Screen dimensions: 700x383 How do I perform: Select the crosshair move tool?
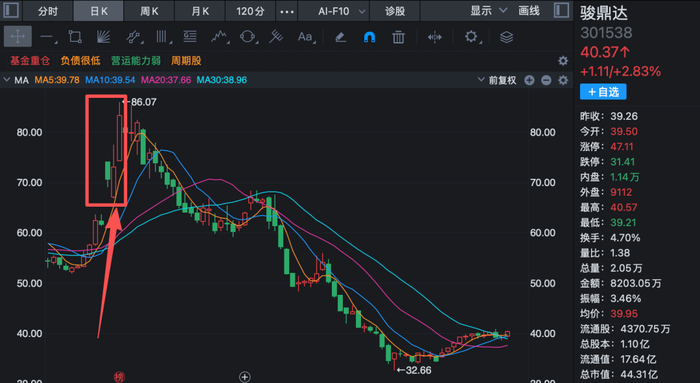pos(18,37)
